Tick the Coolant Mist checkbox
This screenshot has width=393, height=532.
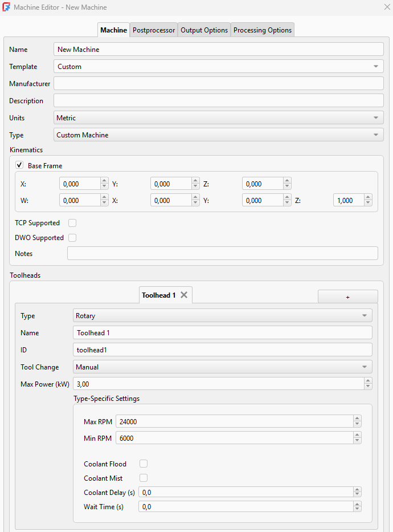[x=144, y=478]
